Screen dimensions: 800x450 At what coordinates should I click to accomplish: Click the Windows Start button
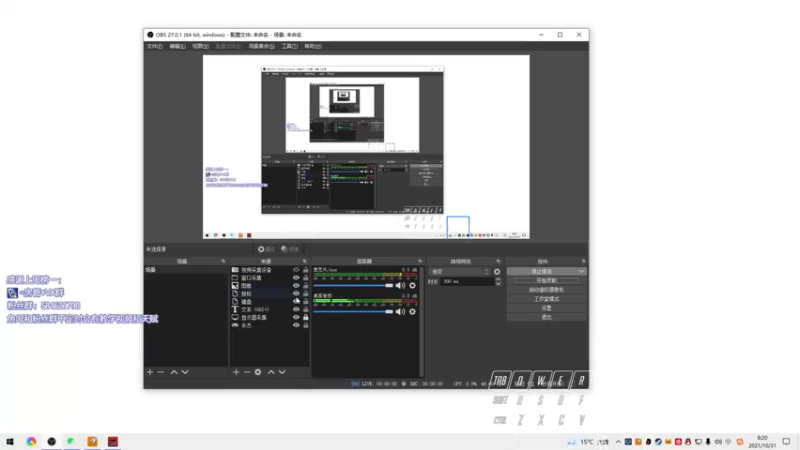point(10,441)
